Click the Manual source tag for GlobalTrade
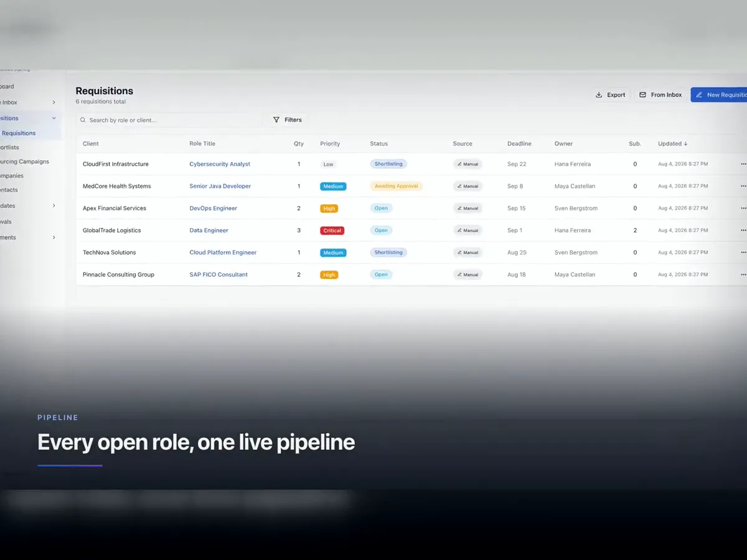The height and width of the screenshot is (560, 747). point(467,230)
